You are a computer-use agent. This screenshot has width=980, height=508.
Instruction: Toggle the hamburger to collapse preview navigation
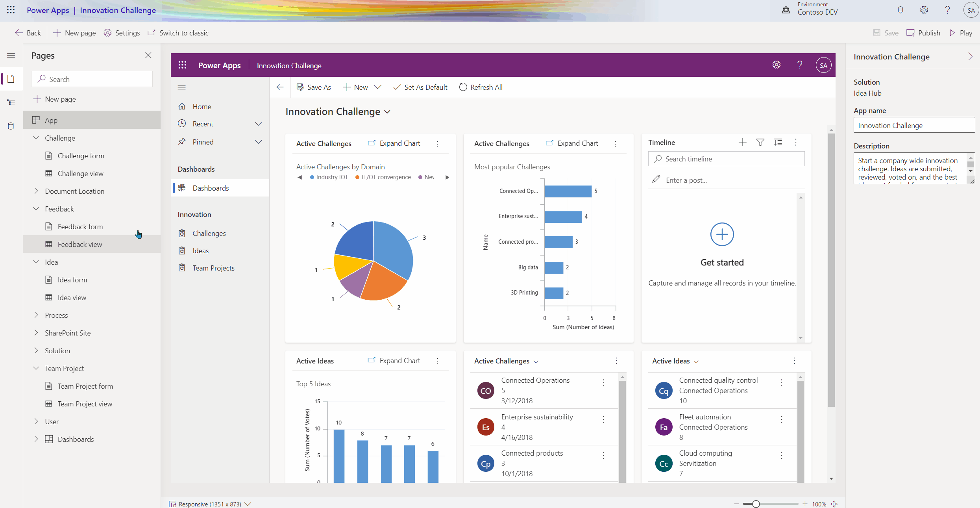[181, 87]
